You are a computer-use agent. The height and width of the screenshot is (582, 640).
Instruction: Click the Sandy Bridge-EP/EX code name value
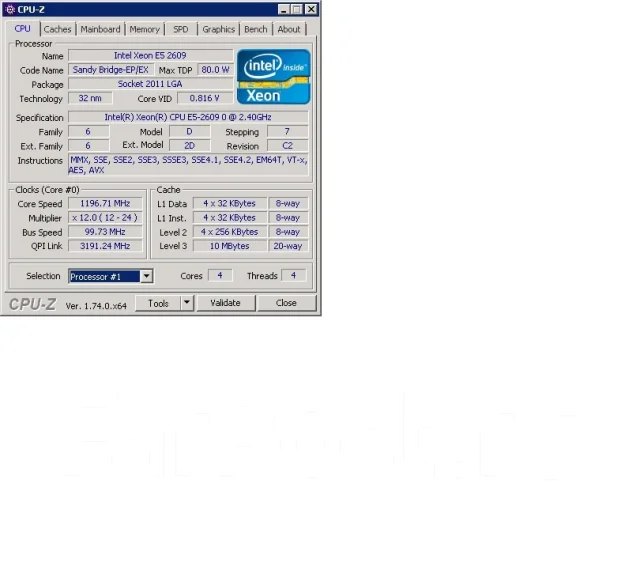point(111,70)
